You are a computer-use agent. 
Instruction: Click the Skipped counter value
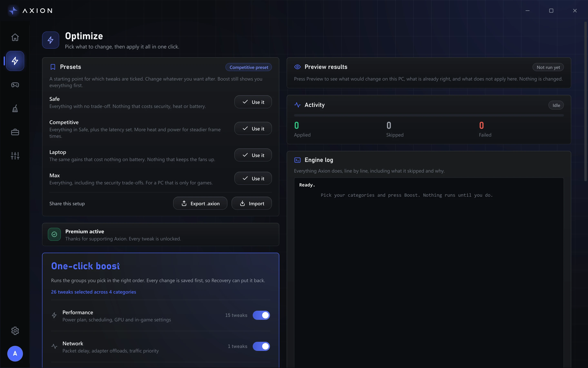[389, 125]
